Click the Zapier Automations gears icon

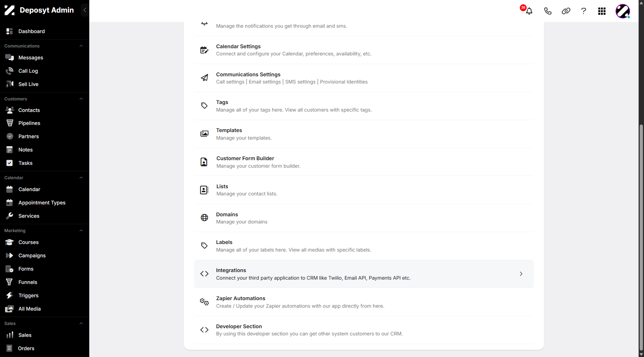(x=204, y=302)
